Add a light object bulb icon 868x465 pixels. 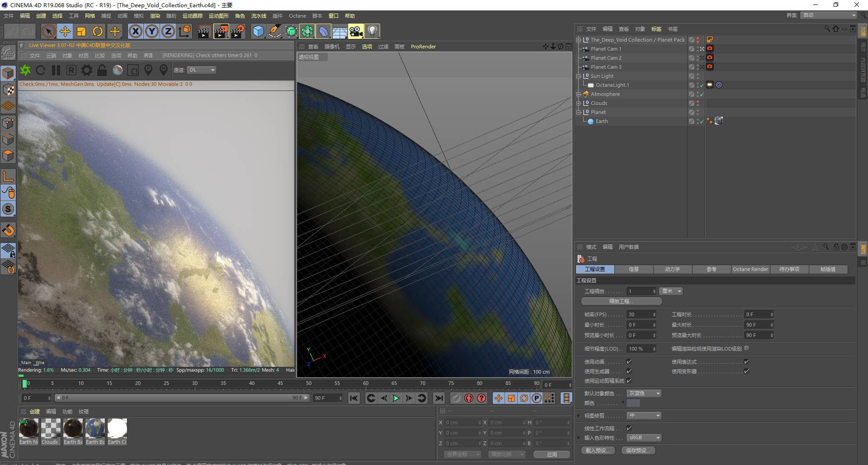(372, 31)
